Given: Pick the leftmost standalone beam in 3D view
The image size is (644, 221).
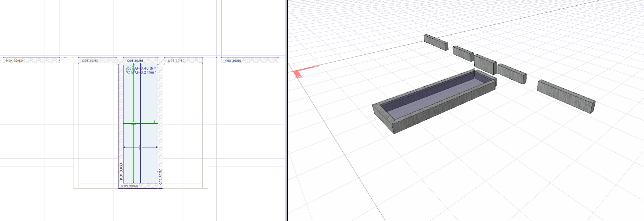Looking at the screenshot, I should point(436,42).
